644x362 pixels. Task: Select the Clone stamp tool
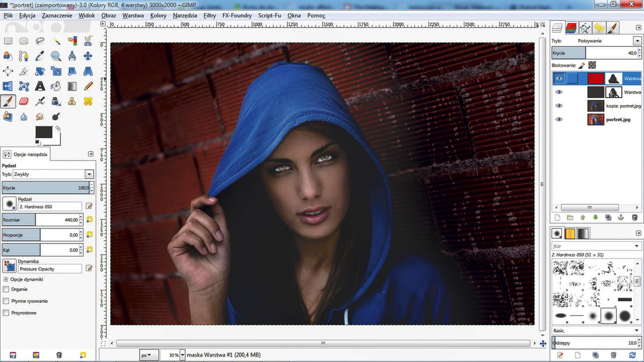72,102
